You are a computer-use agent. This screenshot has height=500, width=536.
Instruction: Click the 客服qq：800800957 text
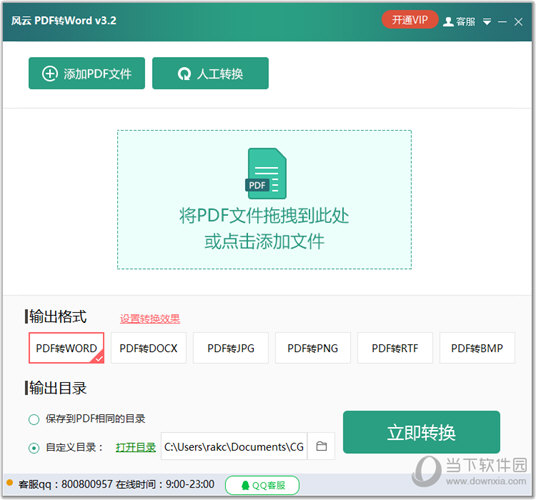65,484
